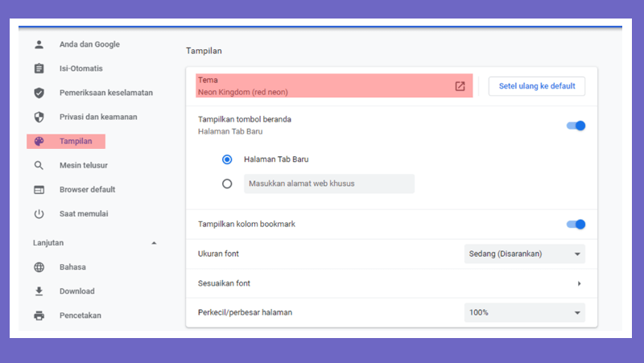644x363 pixels.
Task: Select the Halaman Tab Baru radio button
Action: coord(227,159)
